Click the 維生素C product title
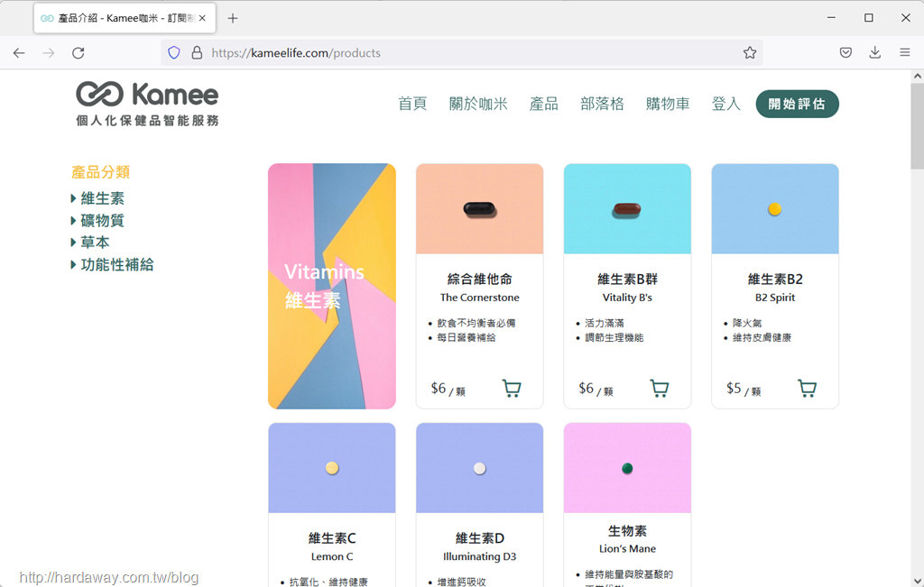This screenshot has height=587, width=924. click(x=332, y=538)
